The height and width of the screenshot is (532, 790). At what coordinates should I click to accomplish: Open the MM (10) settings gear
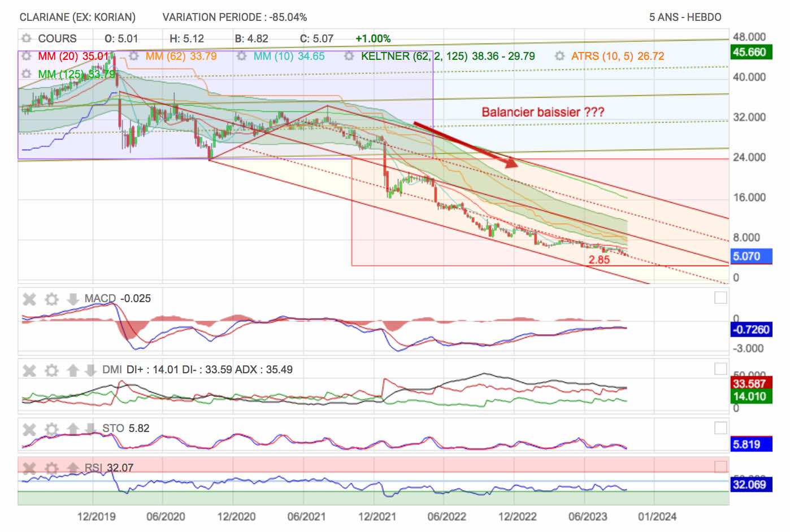click(242, 56)
